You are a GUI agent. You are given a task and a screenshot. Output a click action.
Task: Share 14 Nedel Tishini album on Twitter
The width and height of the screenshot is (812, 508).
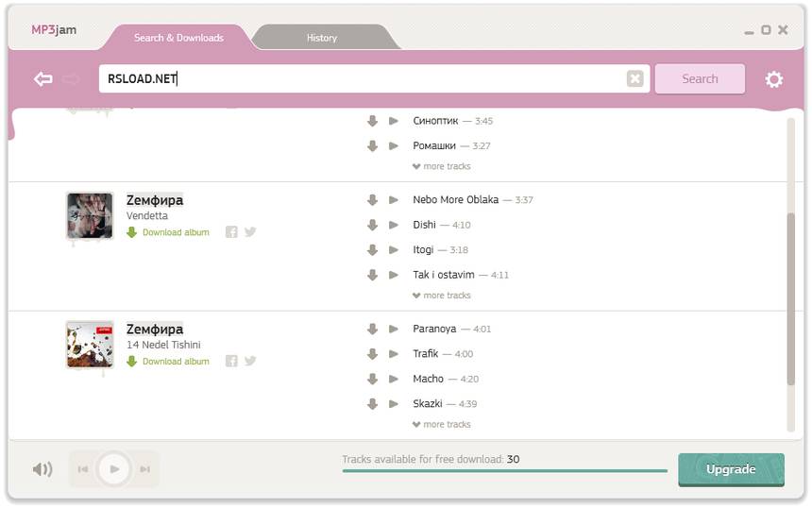click(x=250, y=361)
